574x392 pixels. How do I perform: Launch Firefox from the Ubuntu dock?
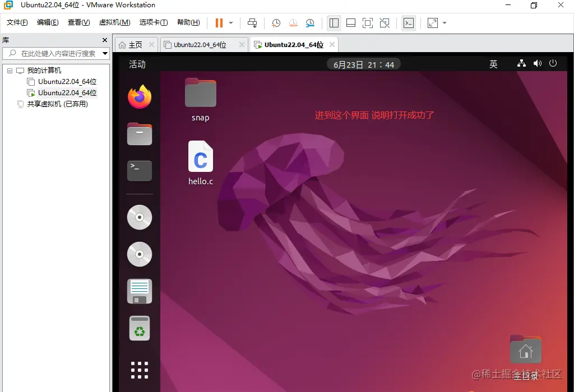[x=140, y=96]
